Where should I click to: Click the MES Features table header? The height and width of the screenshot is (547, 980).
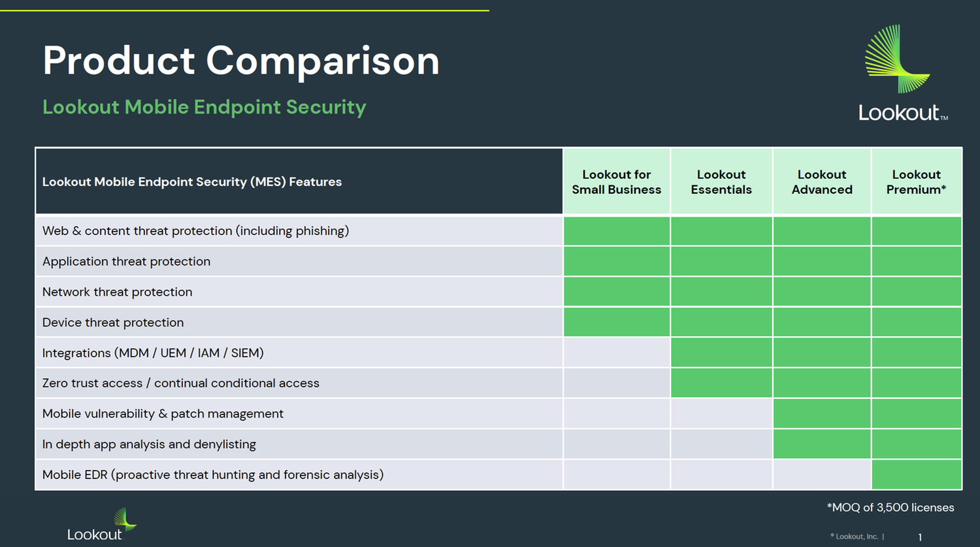pos(299,181)
